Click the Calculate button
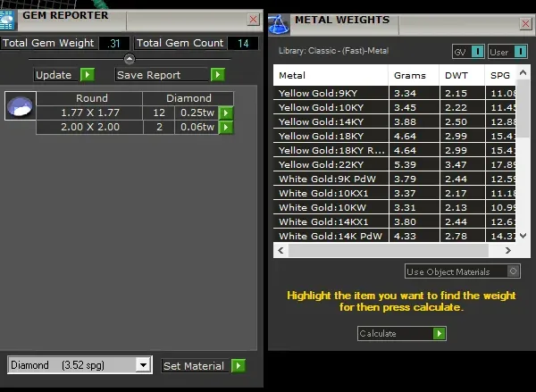The width and height of the screenshot is (536, 392). click(x=402, y=333)
